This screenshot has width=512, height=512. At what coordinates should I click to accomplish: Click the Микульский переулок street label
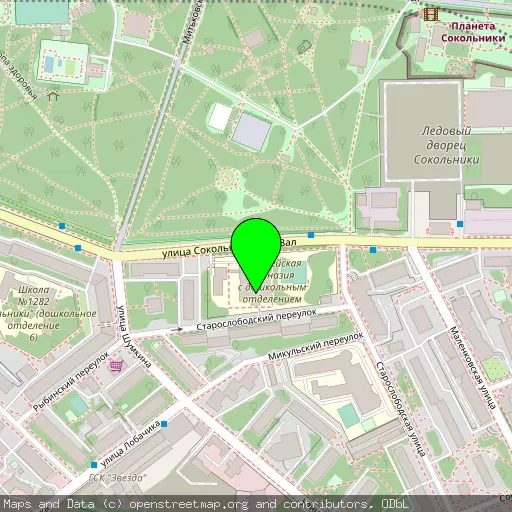(x=315, y=346)
